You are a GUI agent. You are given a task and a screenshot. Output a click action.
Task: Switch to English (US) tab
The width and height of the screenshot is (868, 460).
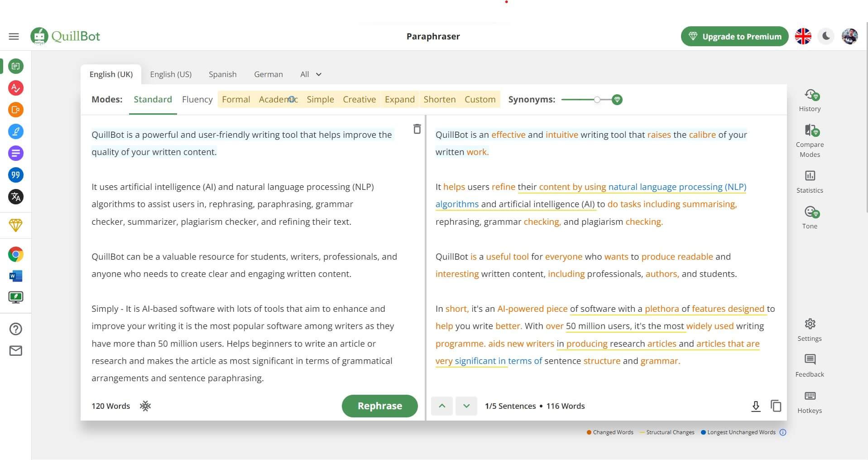coord(171,74)
